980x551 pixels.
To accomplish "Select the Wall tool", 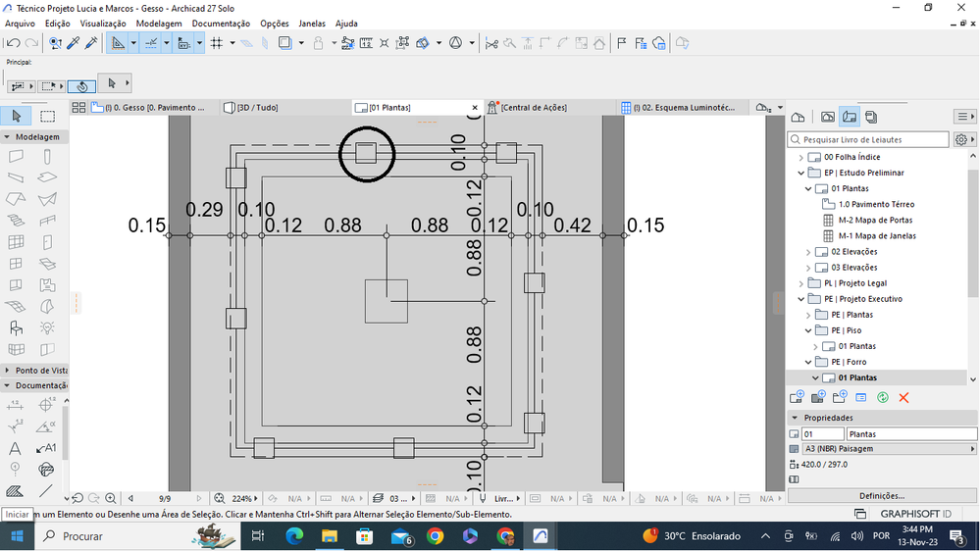I will point(16,156).
